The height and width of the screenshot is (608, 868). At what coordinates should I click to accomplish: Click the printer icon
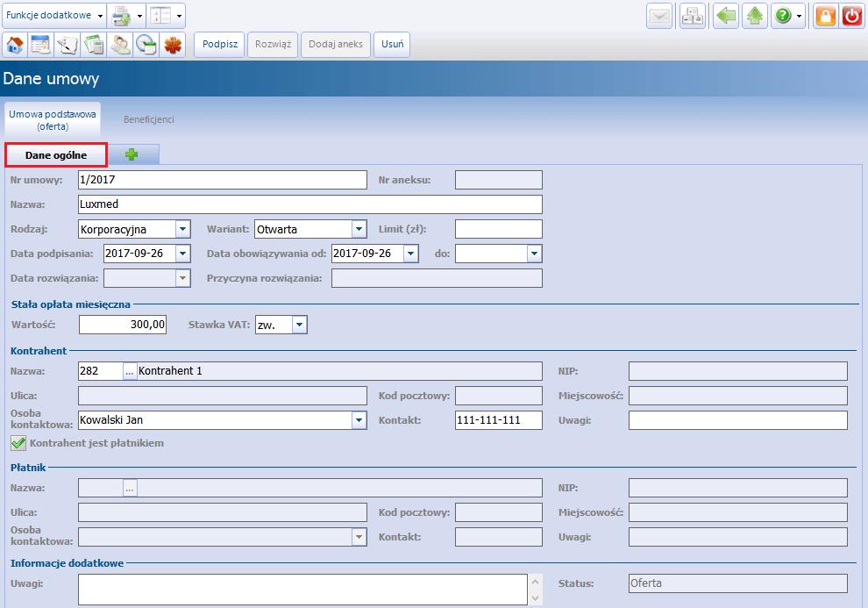point(121,16)
